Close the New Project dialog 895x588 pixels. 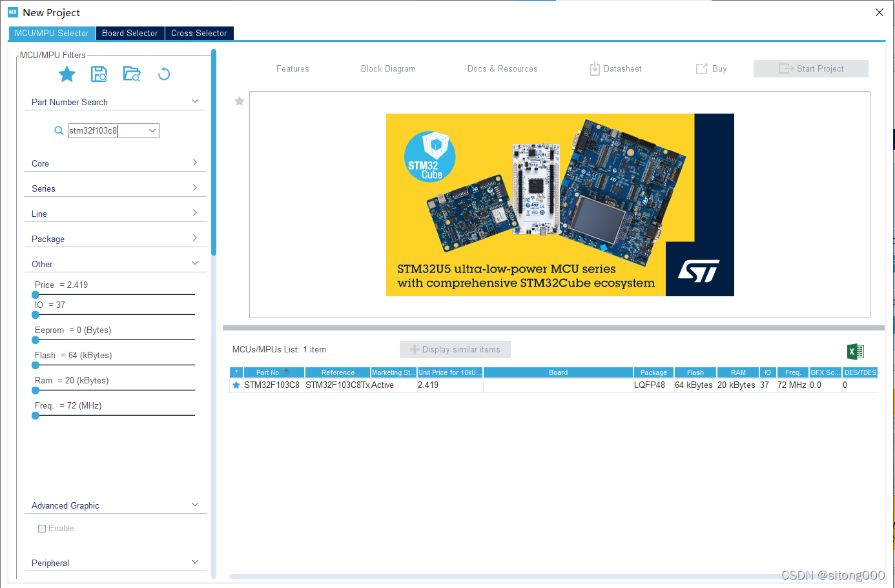pyautogui.click(x=880, y=12)
